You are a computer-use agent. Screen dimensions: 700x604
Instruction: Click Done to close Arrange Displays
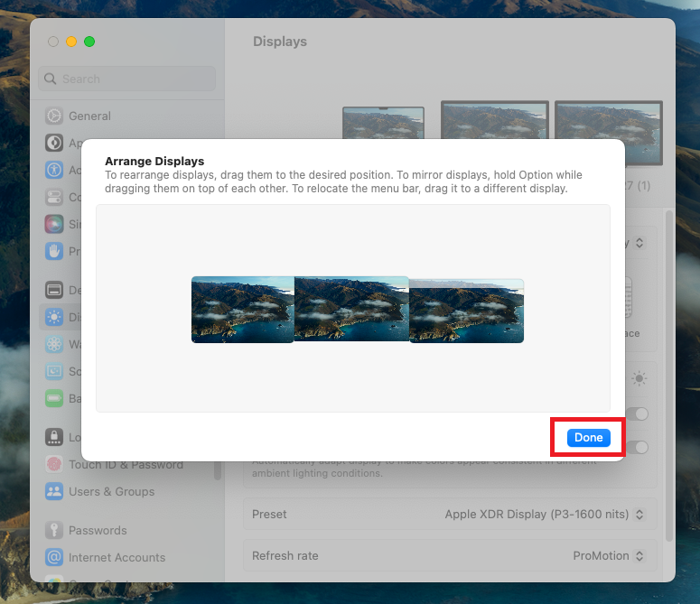(x=588, y=438)
